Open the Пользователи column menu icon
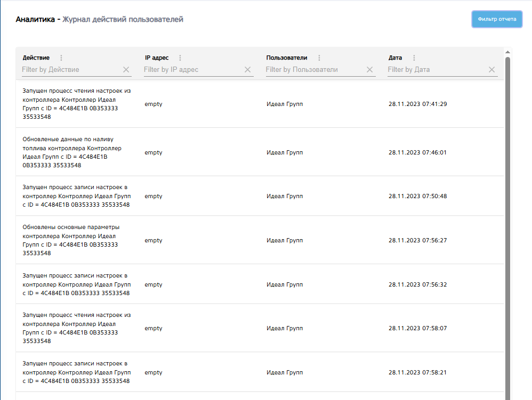Screen dimensions: 532x400 319,58
